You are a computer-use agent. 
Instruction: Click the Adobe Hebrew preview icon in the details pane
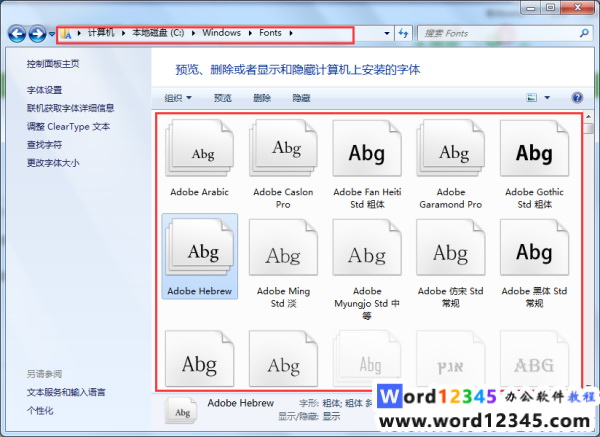pyautogui.click(x=181, y=410)
